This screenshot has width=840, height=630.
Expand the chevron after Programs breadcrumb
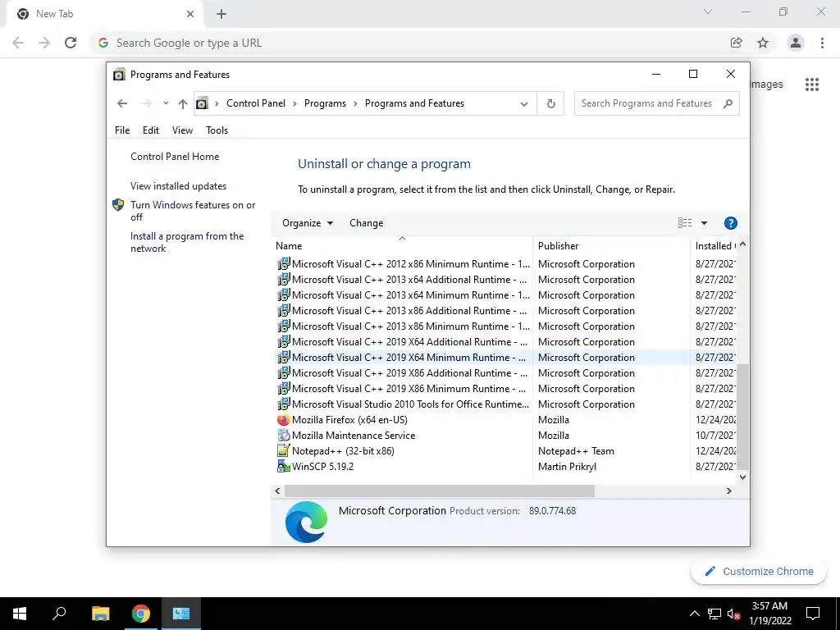(x=355, y=104)
